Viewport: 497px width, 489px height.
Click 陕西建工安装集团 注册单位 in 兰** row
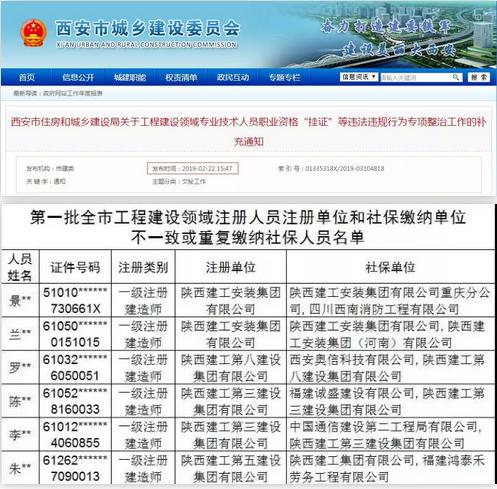[231, 334]
